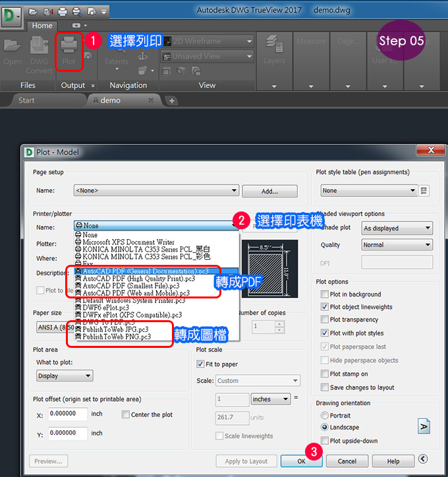This screenshot has width=448, height=477.
Task: Close the demo document tab
Action: click(x=151, y=100)
